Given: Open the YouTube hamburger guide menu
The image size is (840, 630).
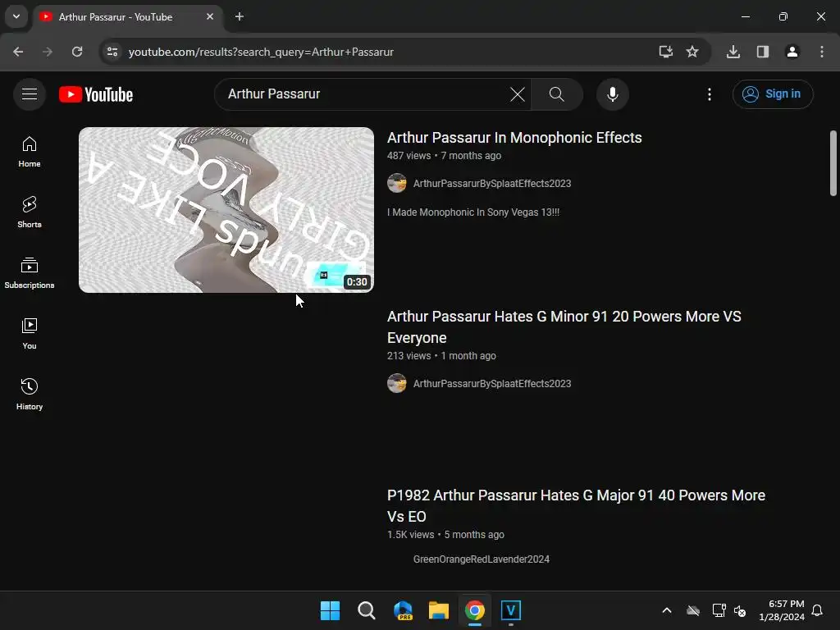Looking at the screenshot, I should (30, 94).
